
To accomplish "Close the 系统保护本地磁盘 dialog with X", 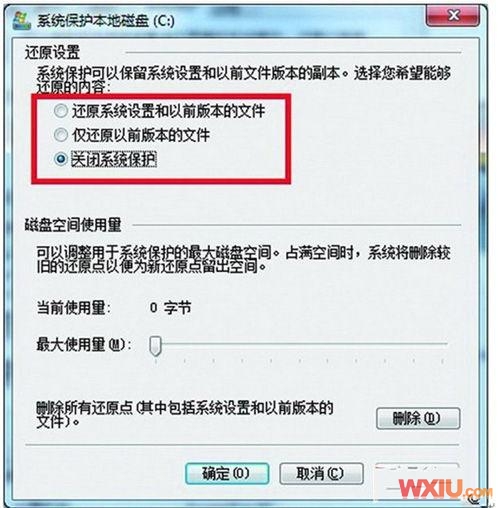I will [453, 16].
